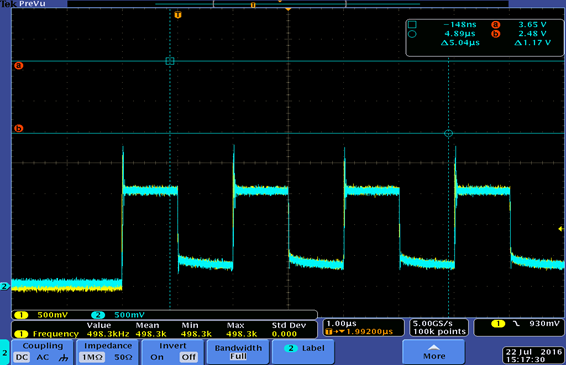Click the 1.00µs timebase readout
The height and width of the screenshot is (365, 566).
[x=341, y=323]
